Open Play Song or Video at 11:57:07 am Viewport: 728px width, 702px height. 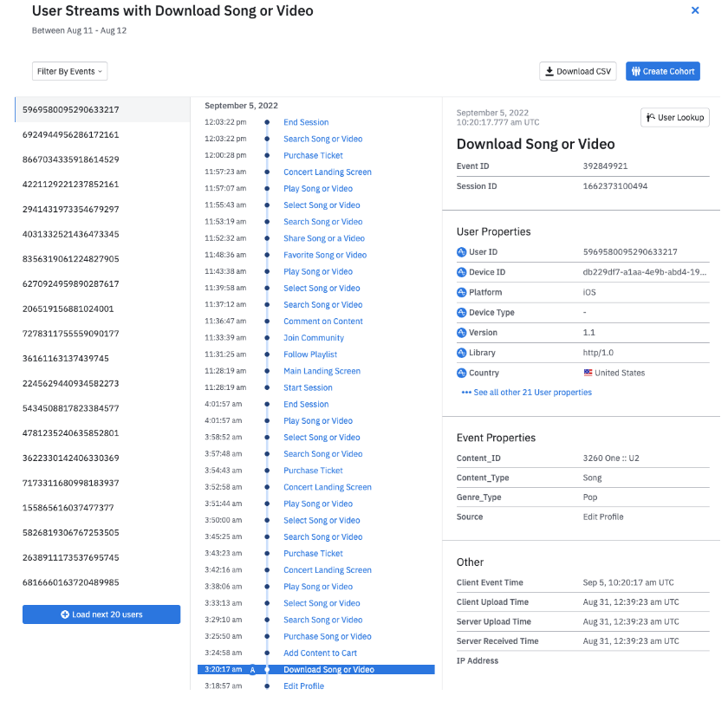(x=318, y=189)
